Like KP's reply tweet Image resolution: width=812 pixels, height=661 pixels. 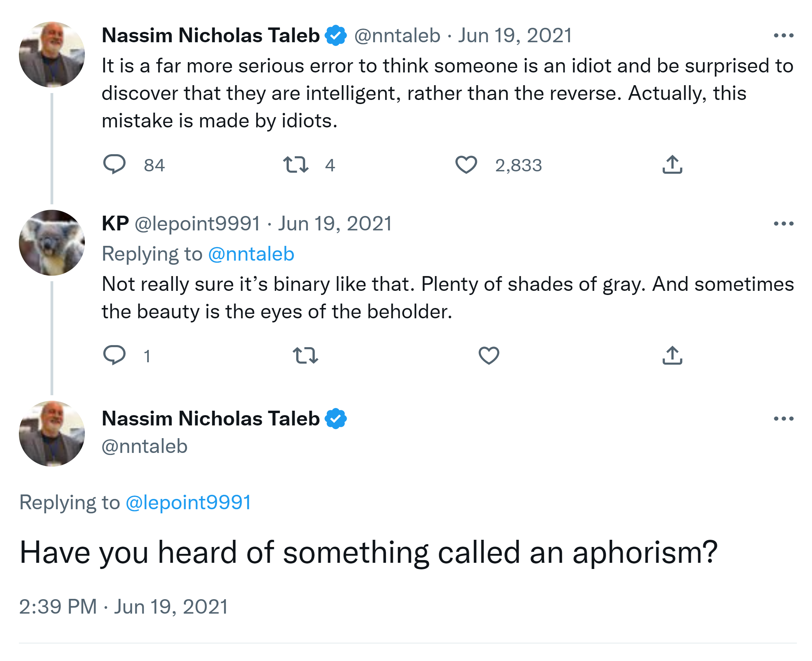pos(489,355)
